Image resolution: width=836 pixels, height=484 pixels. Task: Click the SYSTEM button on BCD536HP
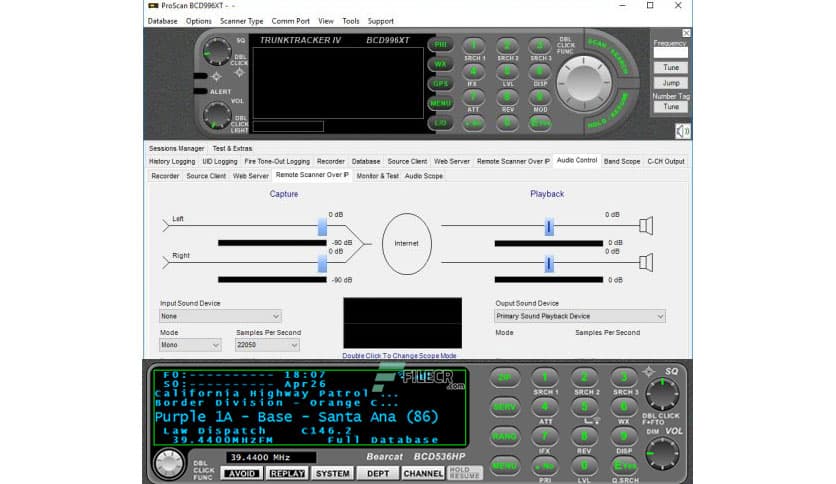pos(332,473)
